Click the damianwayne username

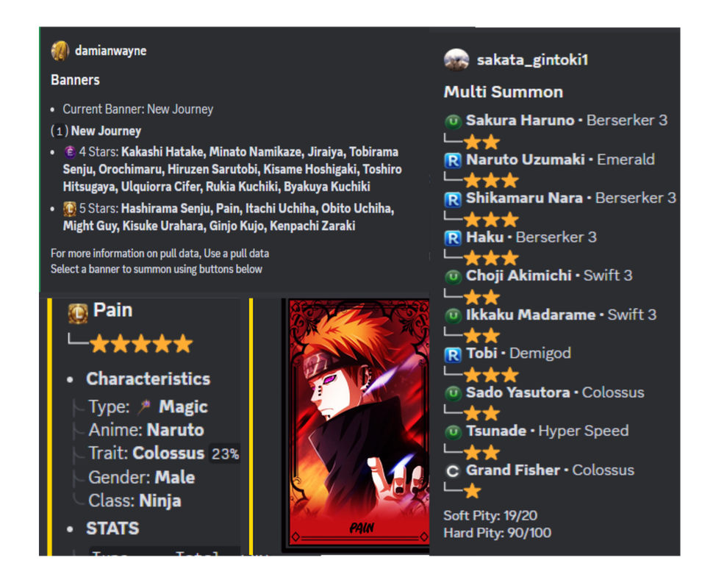[110, 51]
